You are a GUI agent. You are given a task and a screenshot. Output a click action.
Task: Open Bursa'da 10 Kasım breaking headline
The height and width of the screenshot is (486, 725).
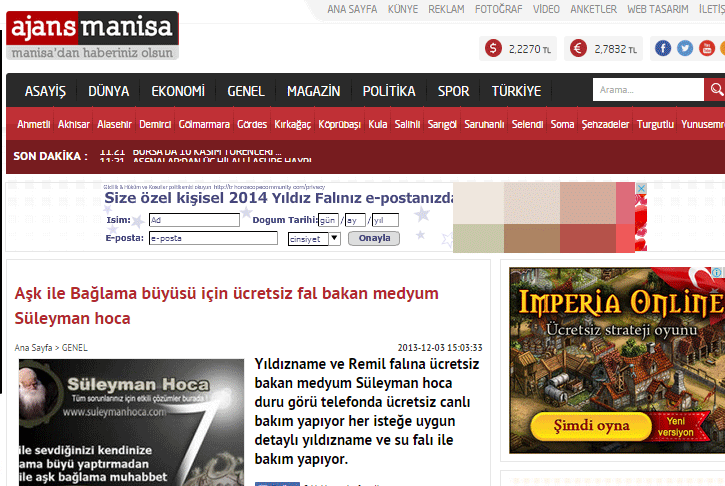tap(207, 151)
